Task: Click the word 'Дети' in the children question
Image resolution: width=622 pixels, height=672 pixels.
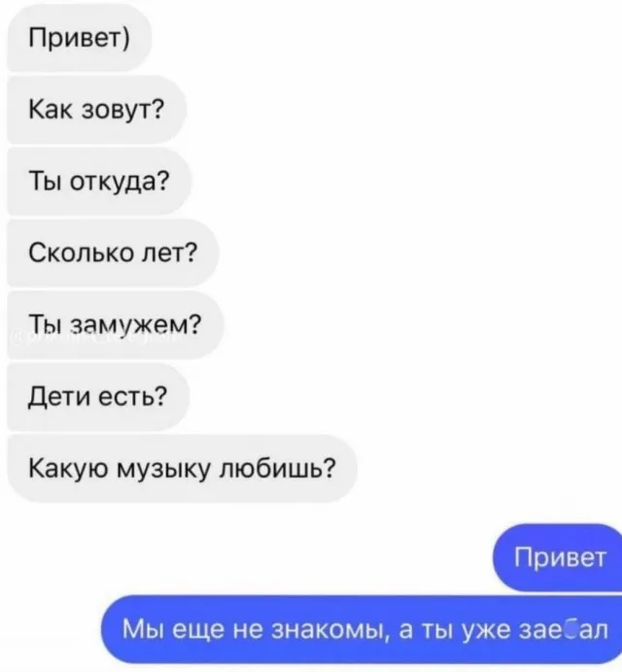Action: click(x=59, y=397)
